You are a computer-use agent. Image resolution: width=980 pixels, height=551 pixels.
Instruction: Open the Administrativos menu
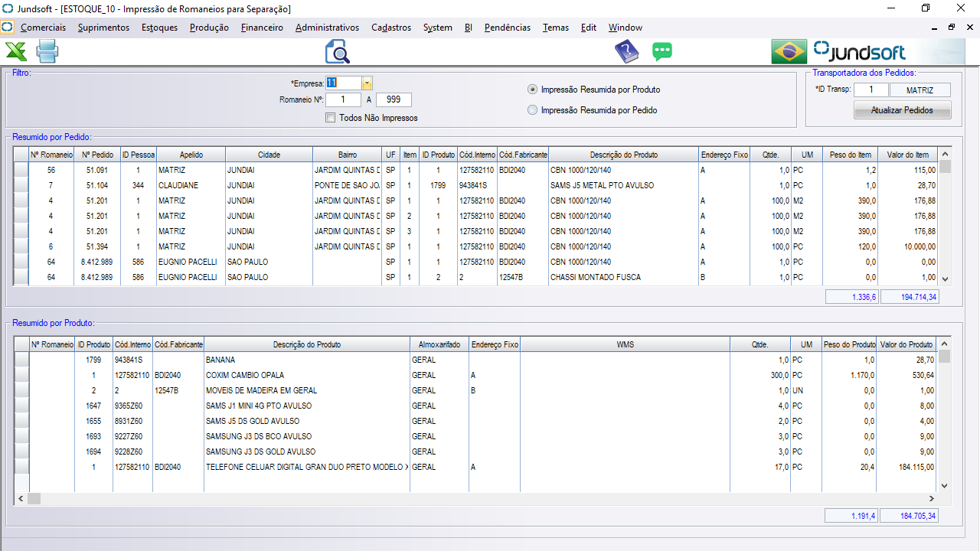327,28
